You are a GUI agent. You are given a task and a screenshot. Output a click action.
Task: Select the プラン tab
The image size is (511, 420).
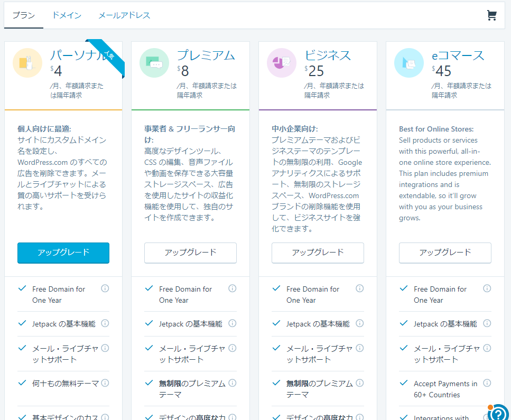[23, 15]
